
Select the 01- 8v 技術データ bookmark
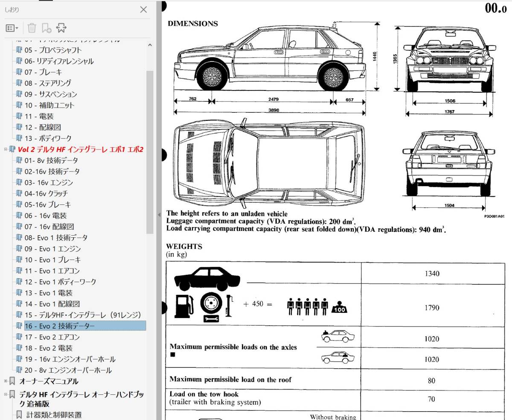[x=51, y=160]
